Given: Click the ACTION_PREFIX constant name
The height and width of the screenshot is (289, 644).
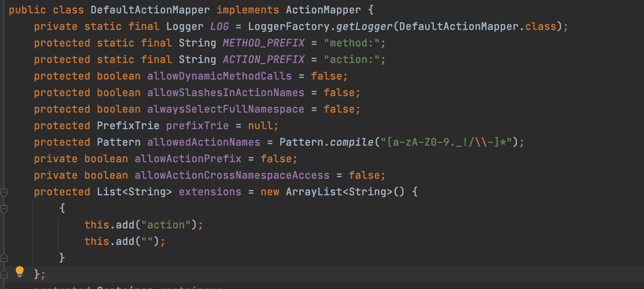Looking at the screenshot, I should pos(263,59).
